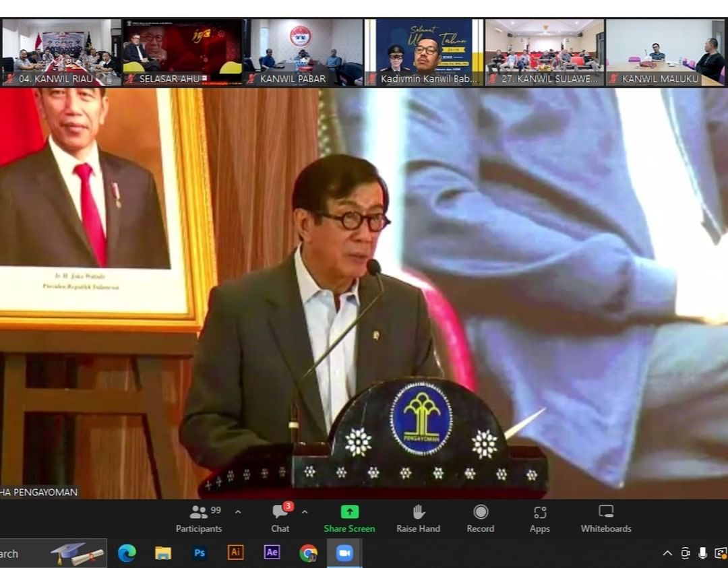Viewport: 728px width, 568px height.
Task: Launch Adobe Illustrator from the taskbar
Action: (235, 553)
